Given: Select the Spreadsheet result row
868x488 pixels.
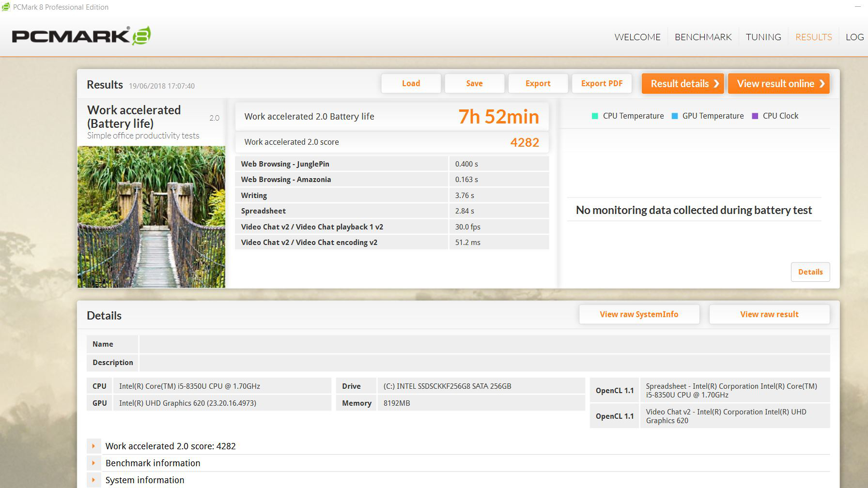Looking at the screenshot, I should (392, 211).
